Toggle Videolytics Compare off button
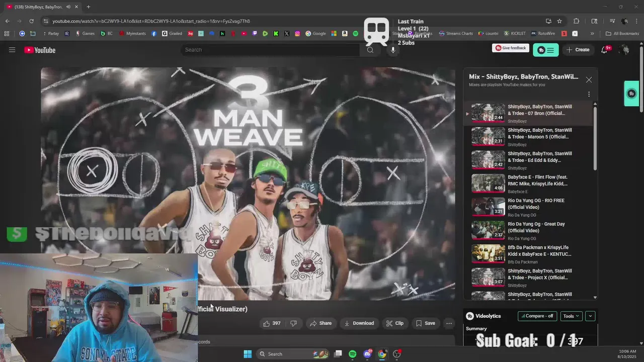Viewport: 644px width, 362px height. coord(537,316)
